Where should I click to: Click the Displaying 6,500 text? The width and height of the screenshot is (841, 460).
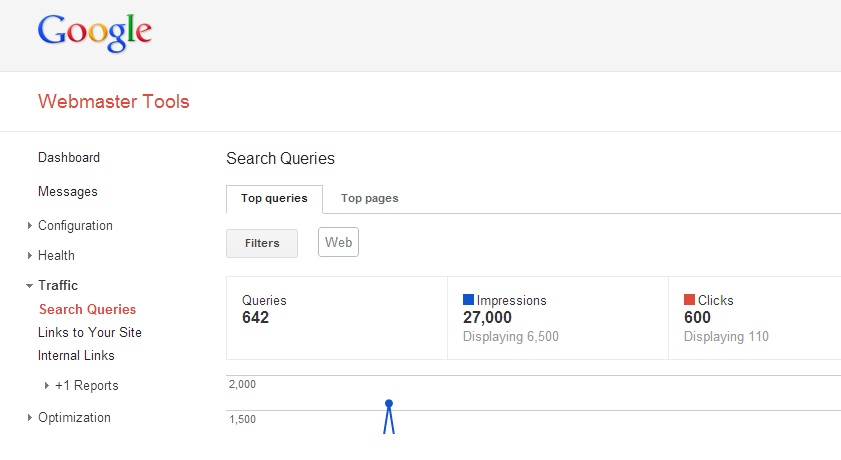511,337
